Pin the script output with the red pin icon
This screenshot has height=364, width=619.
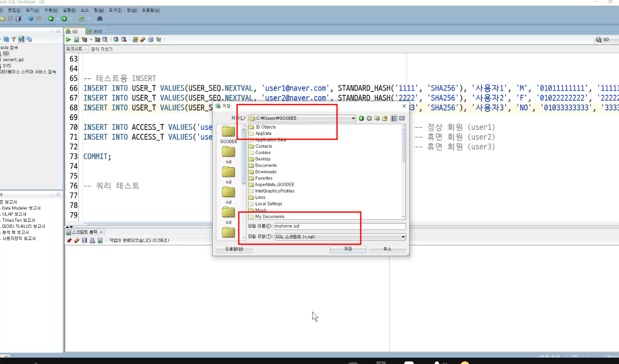point(69,240)
